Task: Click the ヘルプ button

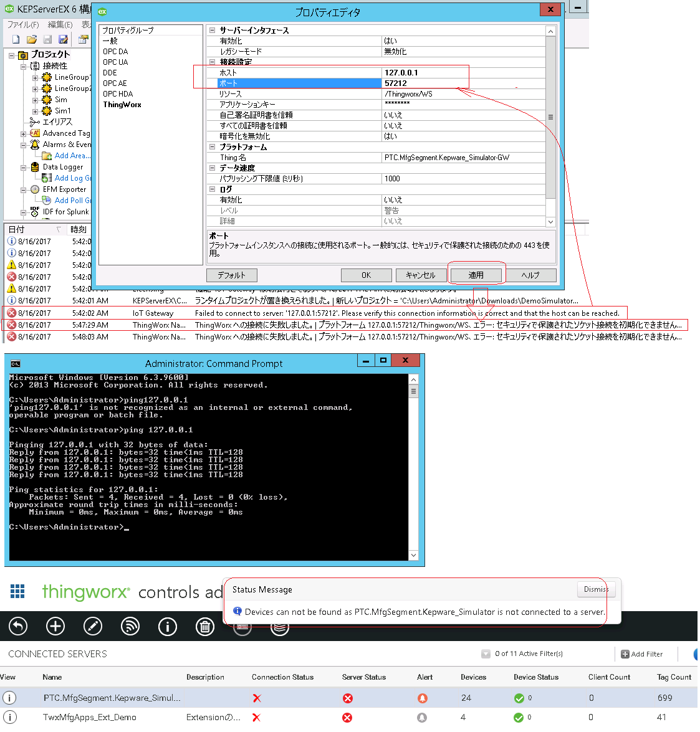Action: pos(530,275)
